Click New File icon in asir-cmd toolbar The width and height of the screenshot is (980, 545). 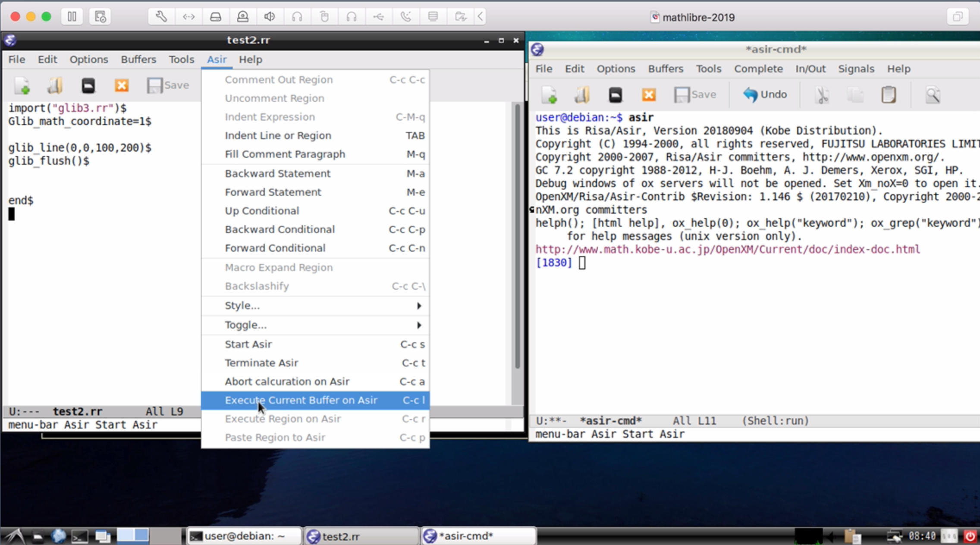click(x=549, y=95)
